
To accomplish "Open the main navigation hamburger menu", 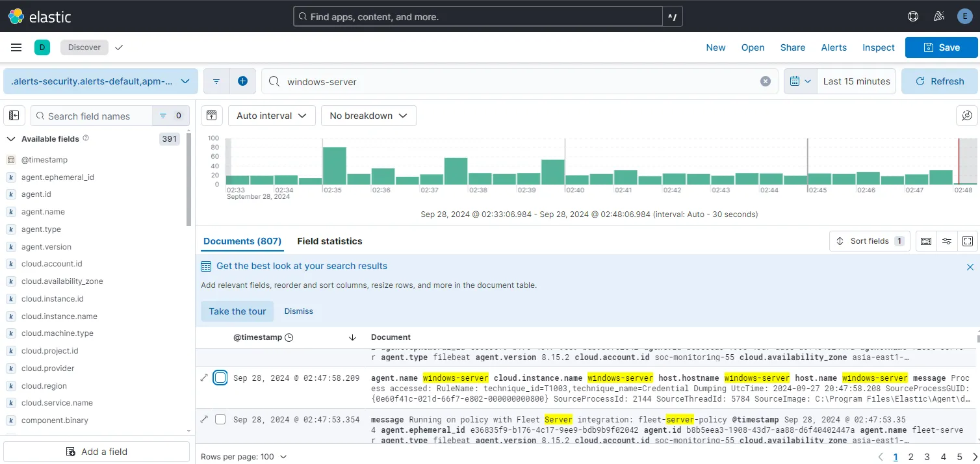I will [16, 47].
